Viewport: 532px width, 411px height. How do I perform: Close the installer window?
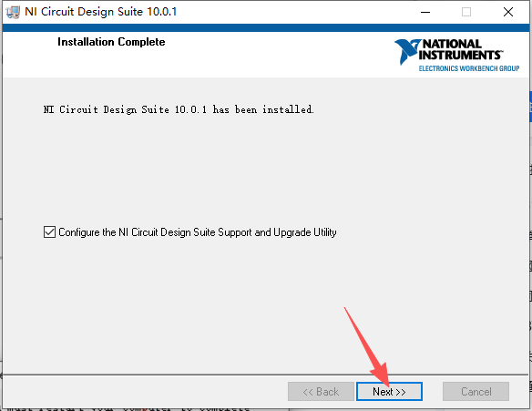pos(508,12)
